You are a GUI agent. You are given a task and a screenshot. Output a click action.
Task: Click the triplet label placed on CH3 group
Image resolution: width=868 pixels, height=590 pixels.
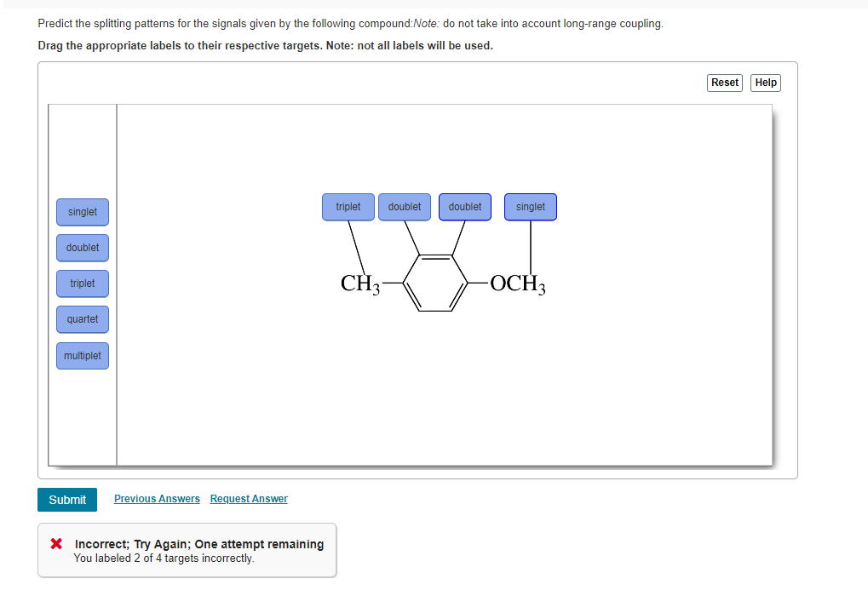click(x=348, y=206)
